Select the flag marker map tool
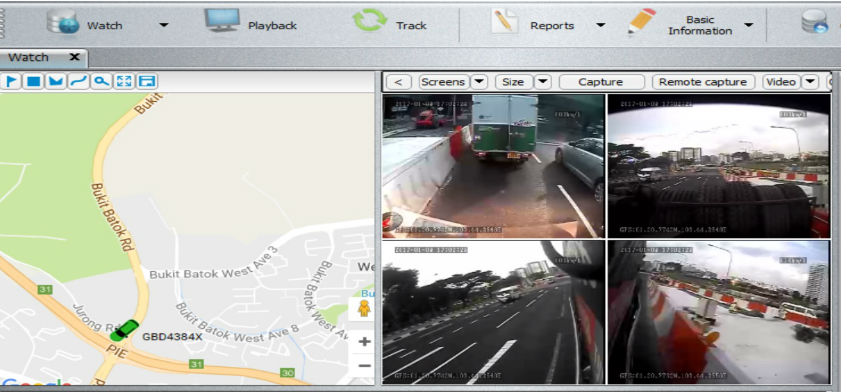Image resolution: width=847 pixels, height=392 pixels. click(x=11, y=82)
